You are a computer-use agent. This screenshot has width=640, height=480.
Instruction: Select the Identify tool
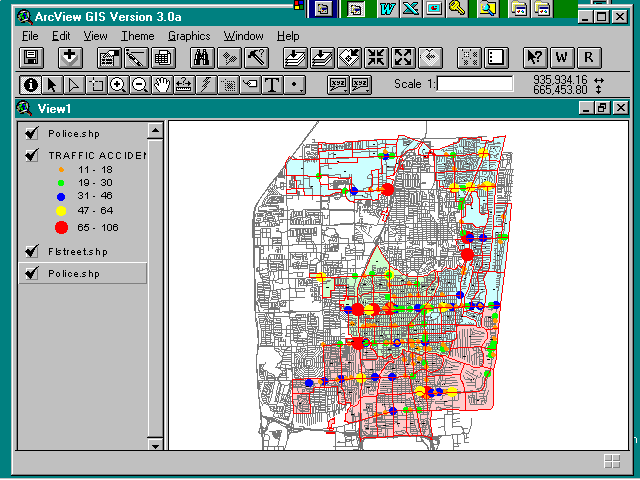(x=31, y=85)
